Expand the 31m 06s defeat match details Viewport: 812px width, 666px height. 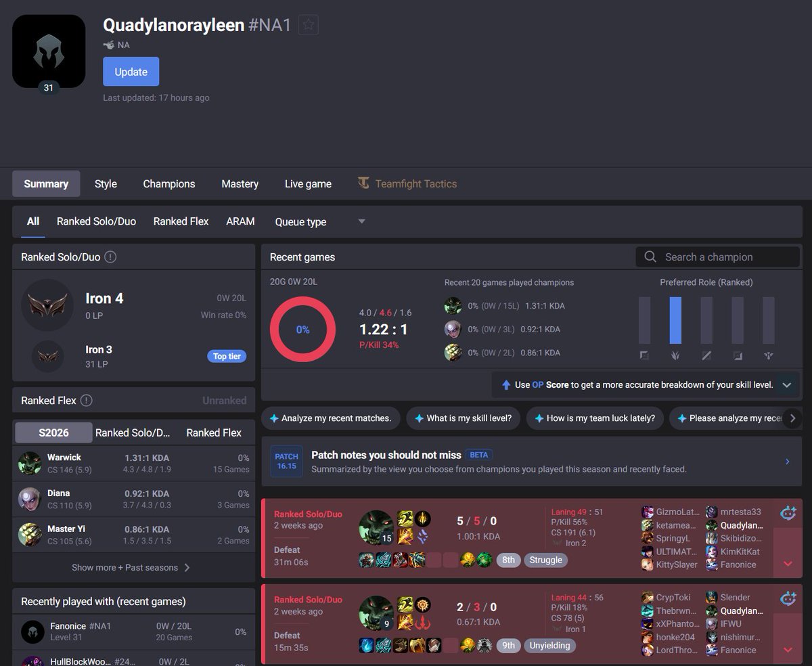tap(788, 564)
